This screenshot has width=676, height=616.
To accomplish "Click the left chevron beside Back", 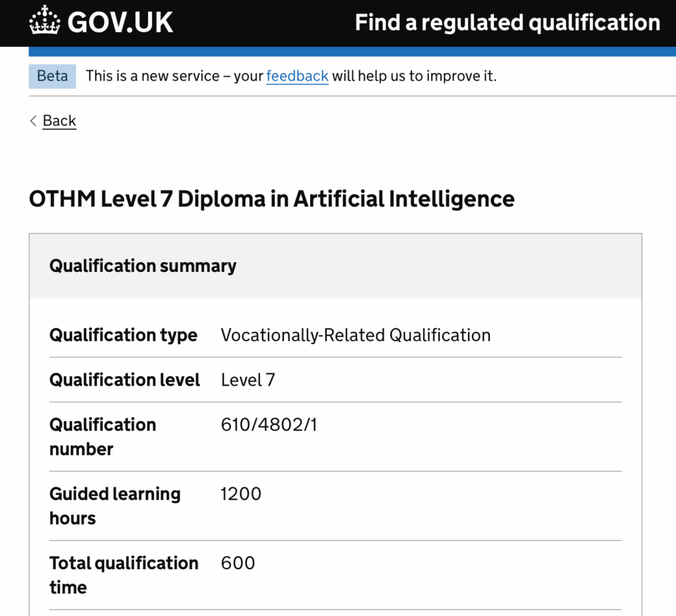I will tap(33, 121).
